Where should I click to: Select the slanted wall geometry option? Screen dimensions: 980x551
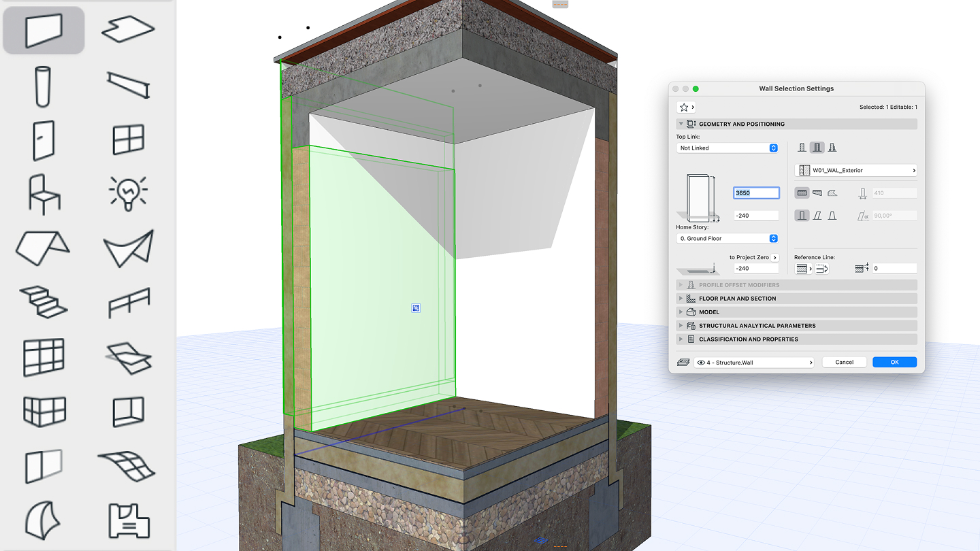click(x=817, y=215)
